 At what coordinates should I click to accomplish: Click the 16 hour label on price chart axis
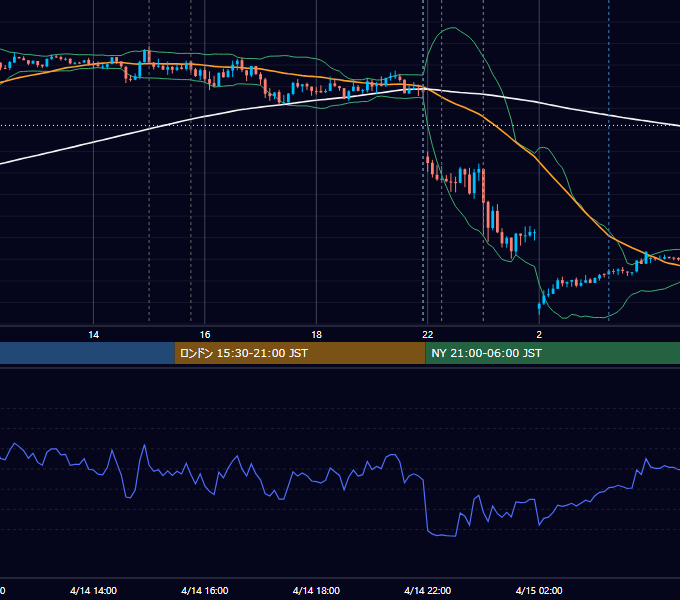(x=205, y=335)
